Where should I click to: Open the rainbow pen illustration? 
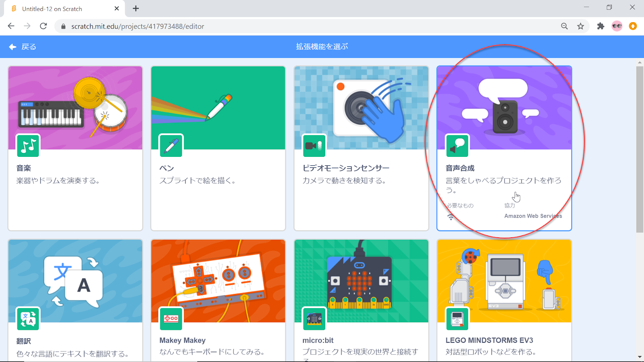click(218, 108)
